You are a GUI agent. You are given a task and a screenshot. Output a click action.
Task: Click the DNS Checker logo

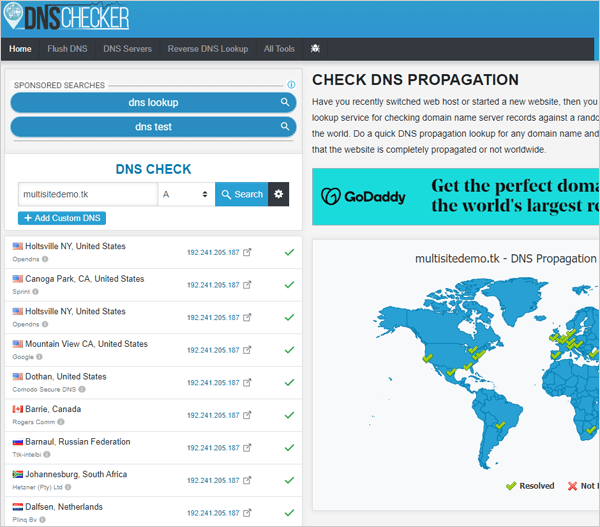67,16
